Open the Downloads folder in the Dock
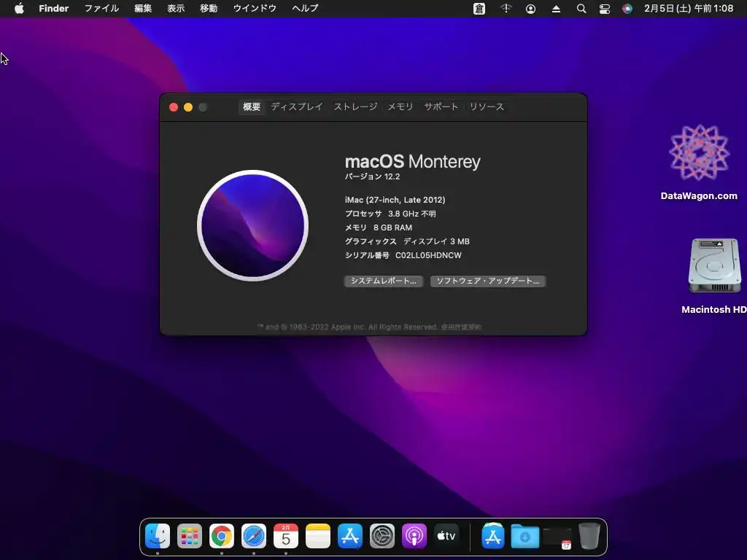The height and width of the screenshot is (560, 747). 525,536
